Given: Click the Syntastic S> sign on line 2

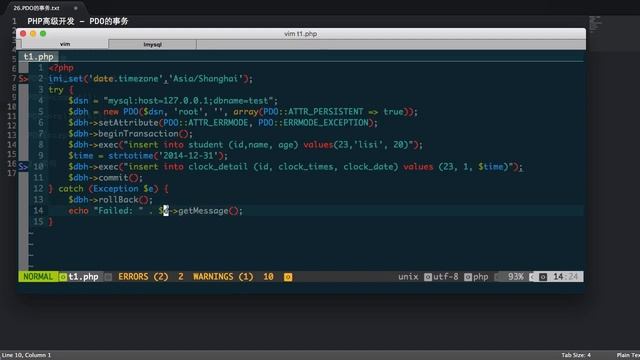Looking at the screenshot, I should click(23, 79).
